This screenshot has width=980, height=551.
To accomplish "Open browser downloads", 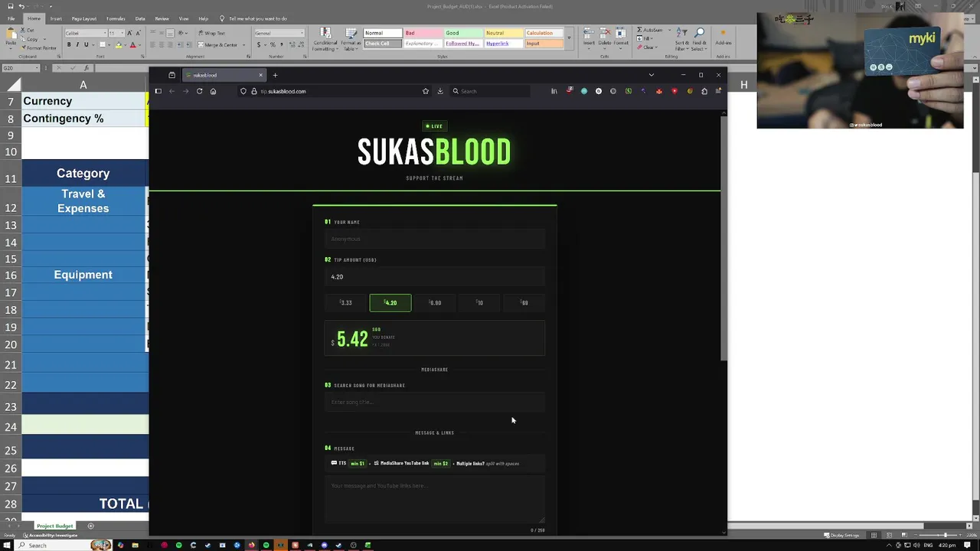I will coord(440,91).
